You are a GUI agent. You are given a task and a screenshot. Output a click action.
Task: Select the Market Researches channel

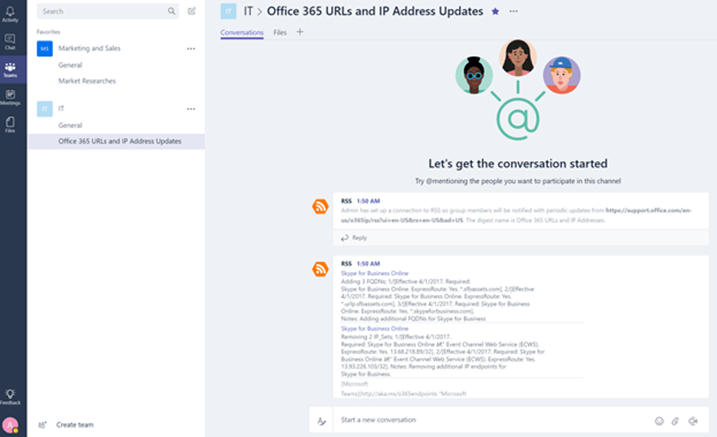pyautogui.click(x=87, y=81)
